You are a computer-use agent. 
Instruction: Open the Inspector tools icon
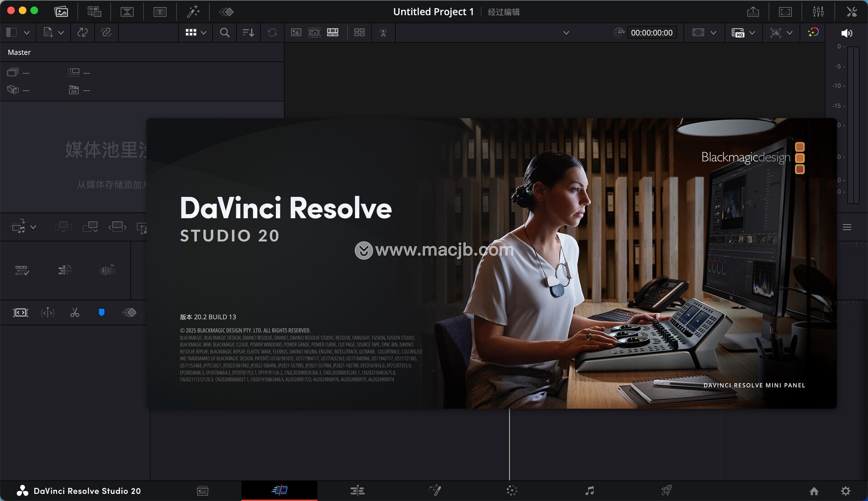coord(852,12)
